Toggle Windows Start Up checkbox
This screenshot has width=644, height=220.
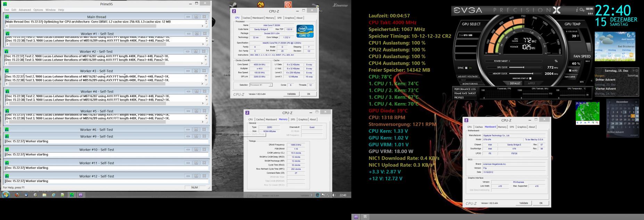[530, 78]
